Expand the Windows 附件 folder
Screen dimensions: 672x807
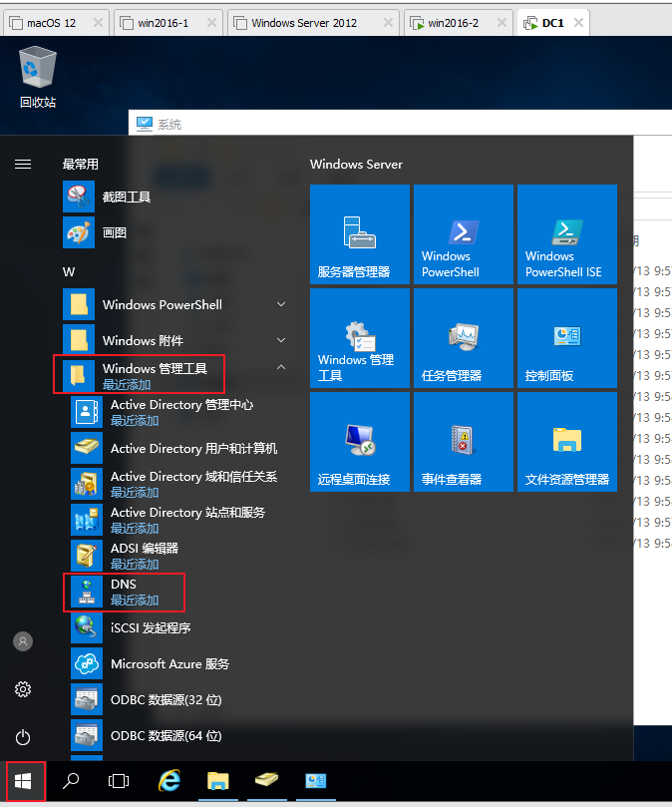tap(174, 340)
